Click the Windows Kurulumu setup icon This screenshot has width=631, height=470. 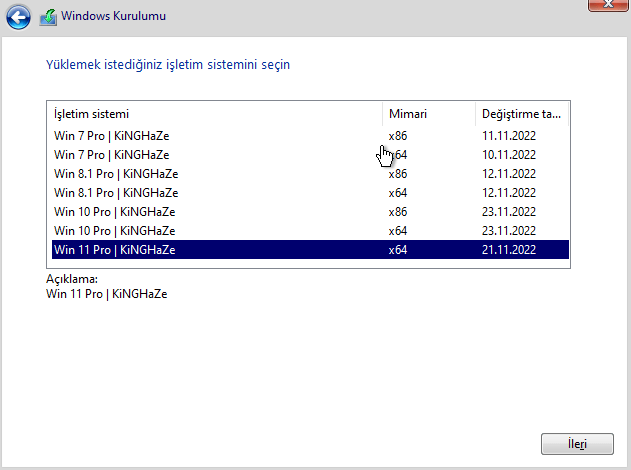[x=48, y=17]
